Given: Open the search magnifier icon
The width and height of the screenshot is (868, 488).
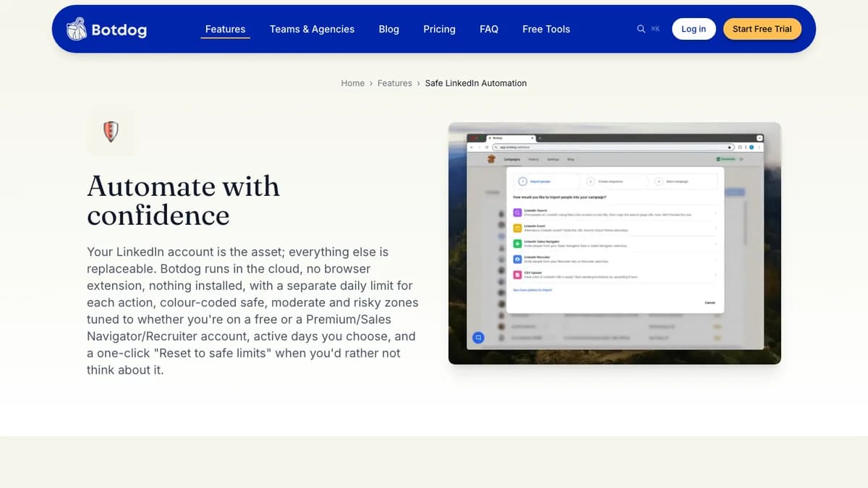Looking at the screenshot, I should 641,29.
